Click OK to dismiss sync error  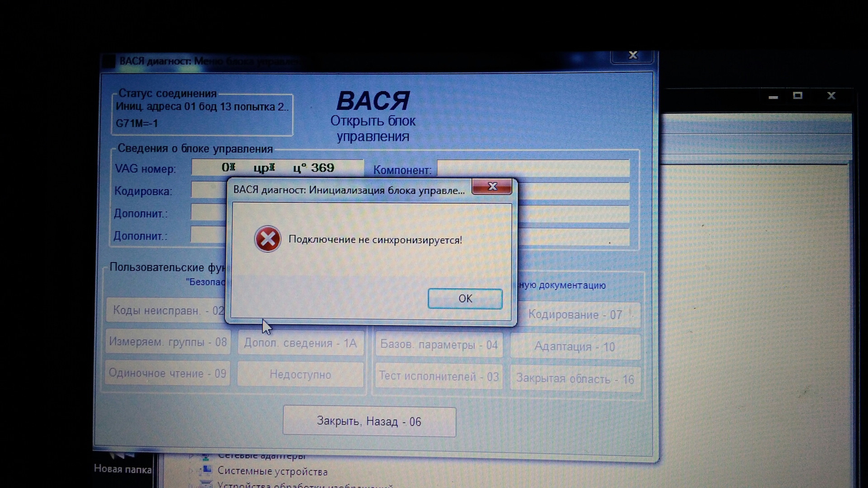(465, 299)
